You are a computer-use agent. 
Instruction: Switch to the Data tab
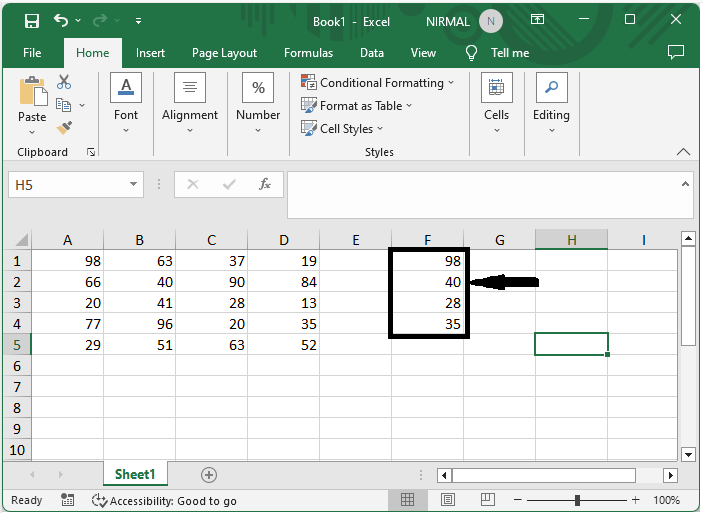point(372,53)
